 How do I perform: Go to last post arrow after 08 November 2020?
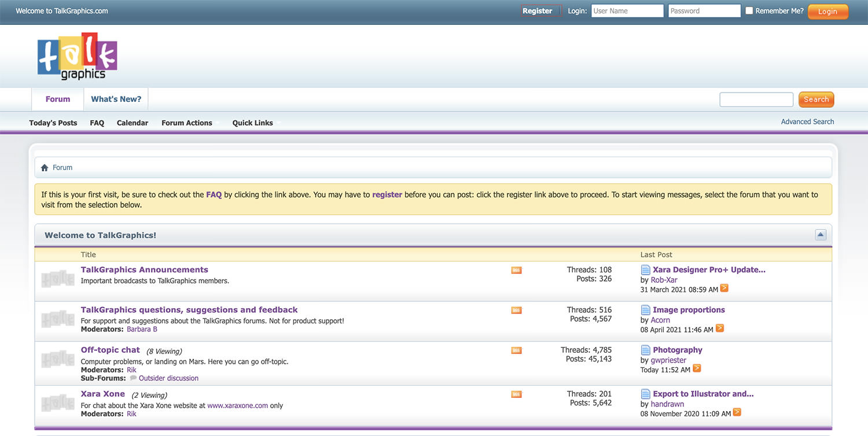(737, 412)
